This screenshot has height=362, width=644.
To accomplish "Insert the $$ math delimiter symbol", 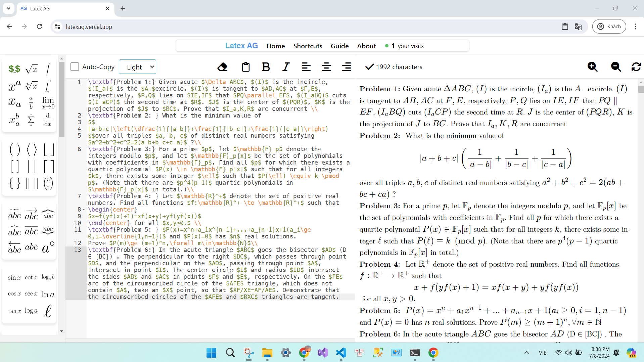I will 14,69.
